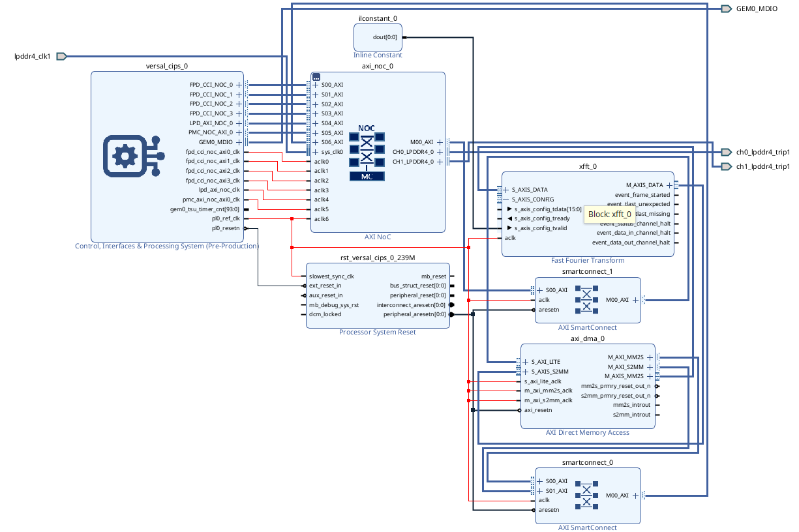The height and width of the screenshot is (532, 799).
Task: Click the NOC MC graphic in axi_noc_0
Action: [x=367, y=153]
